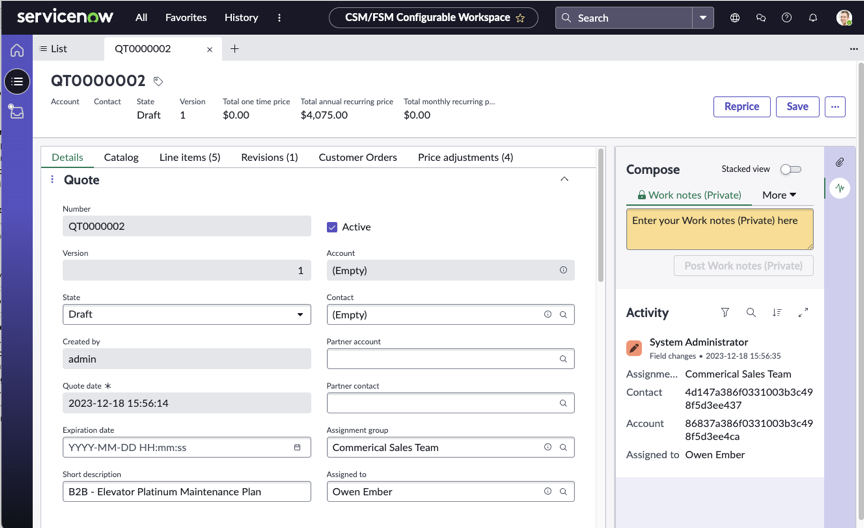Click the header three-dot more menu
The height and width of the screenshot is (528, 864).
[279, 18]
